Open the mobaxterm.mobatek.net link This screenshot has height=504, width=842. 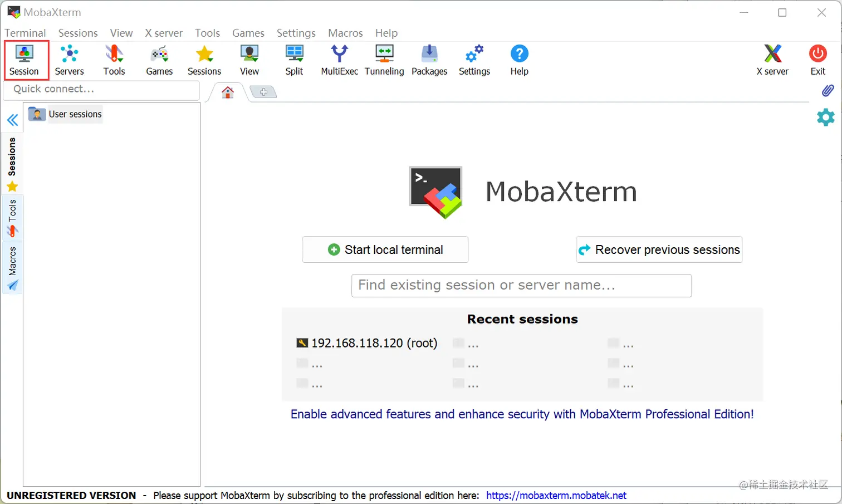click(x=556, y=495)
